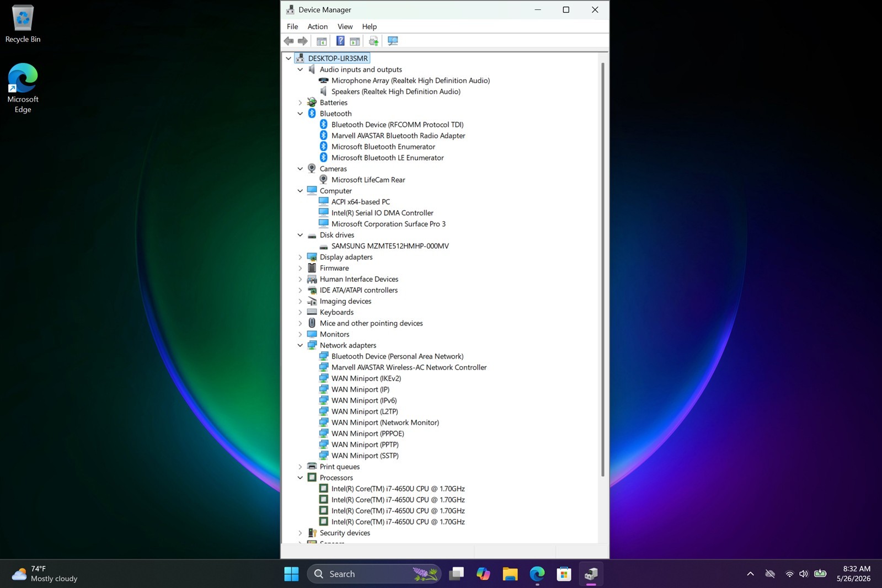882x588 pixels.
Task: Click the Firmware category icon
Action: [312, 268]
